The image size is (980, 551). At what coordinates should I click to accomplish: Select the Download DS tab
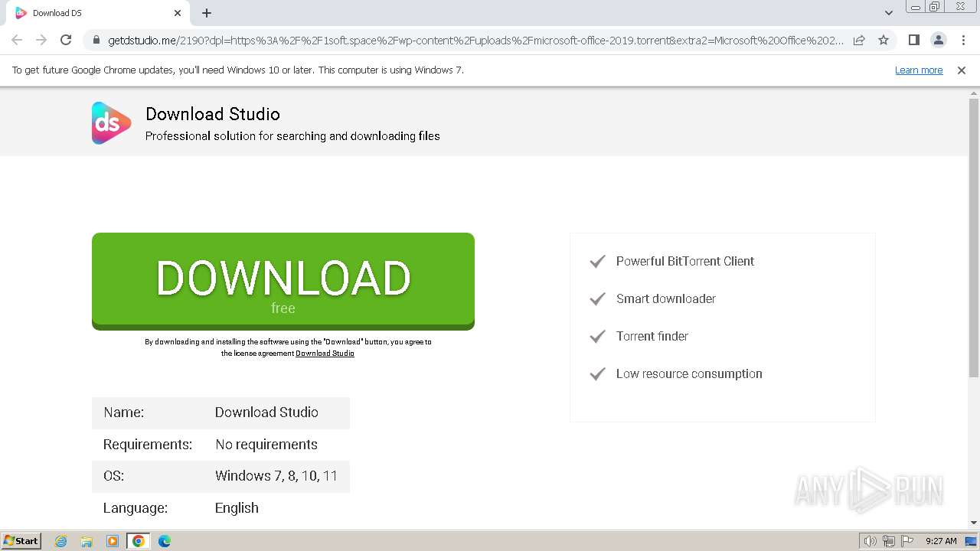coord(98,13)
